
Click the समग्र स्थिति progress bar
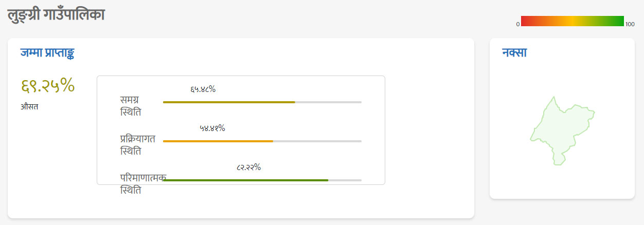(x=262, y=102)
